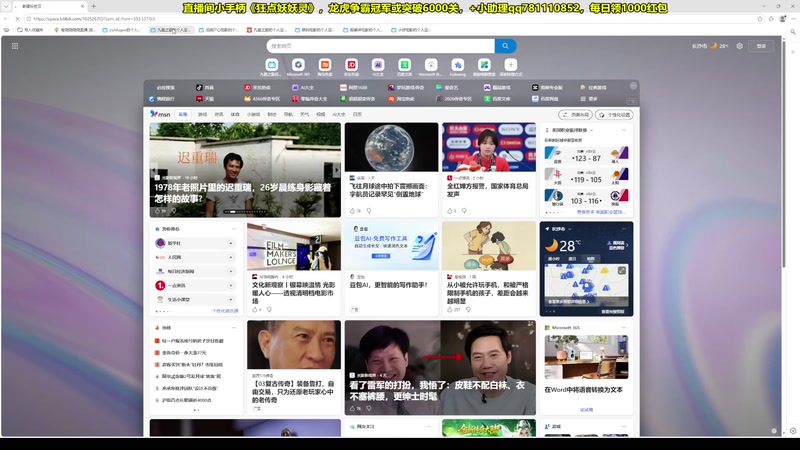Click inside the web search box
Image resolution: width=800 pixels, height=450 pixels.
380,46
